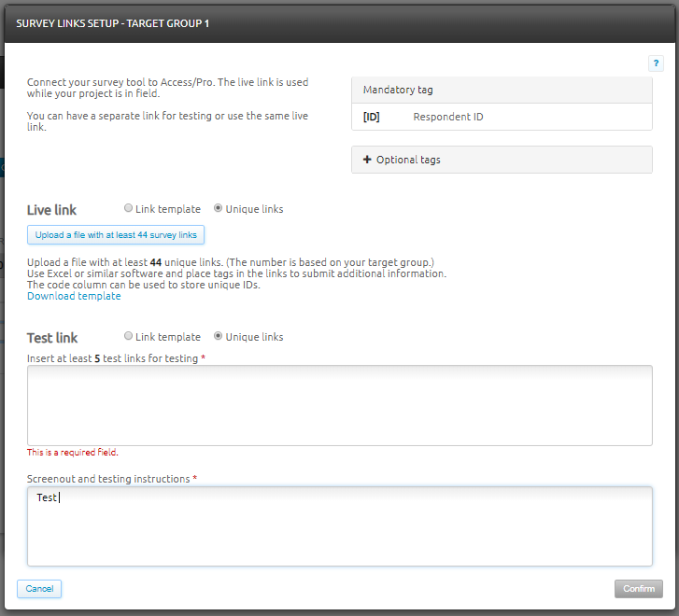Focus the test links text area
The height and width of the screenshot is (616, 679).
(339, 405)
